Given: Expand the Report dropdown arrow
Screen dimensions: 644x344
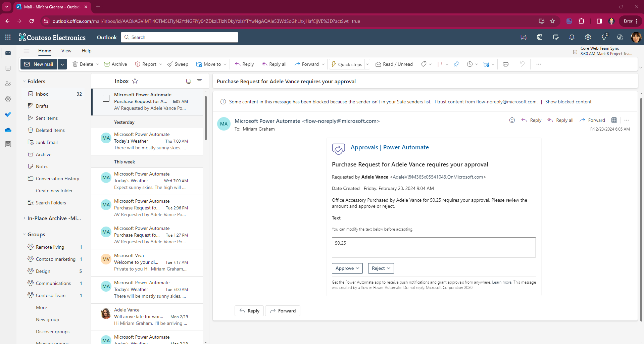Looking at the screenshot, I should click(x=161, y=64).
